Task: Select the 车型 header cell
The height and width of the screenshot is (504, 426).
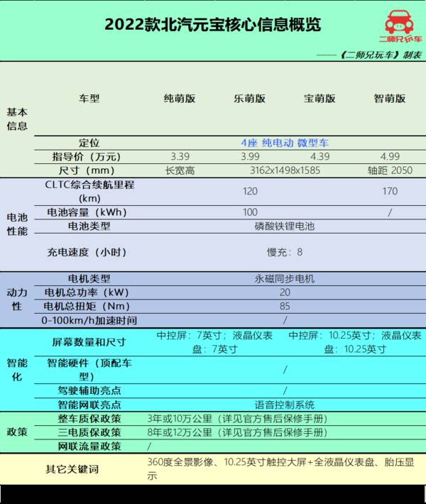Action: pos(89,99)
